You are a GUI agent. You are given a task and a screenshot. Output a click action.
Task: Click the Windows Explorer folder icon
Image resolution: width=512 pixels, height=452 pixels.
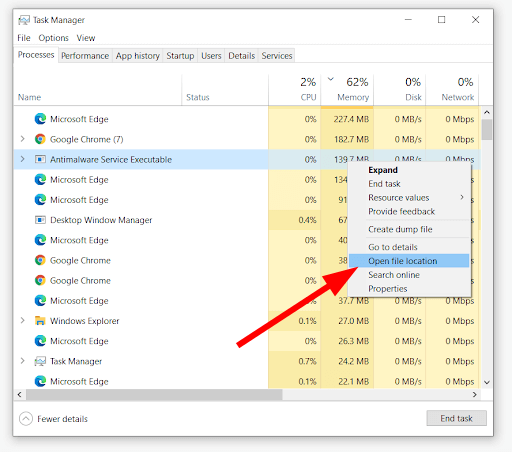pyautogui.click(x=40, y=321)
